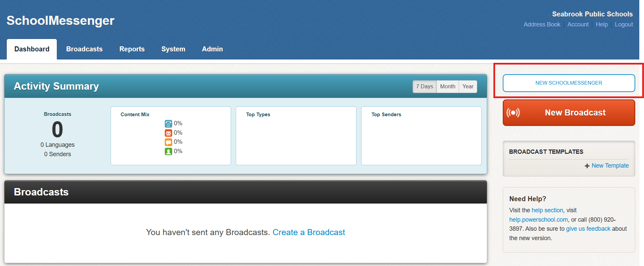
Task: Click the plus icon beside New Template
Action: point(587,166)
